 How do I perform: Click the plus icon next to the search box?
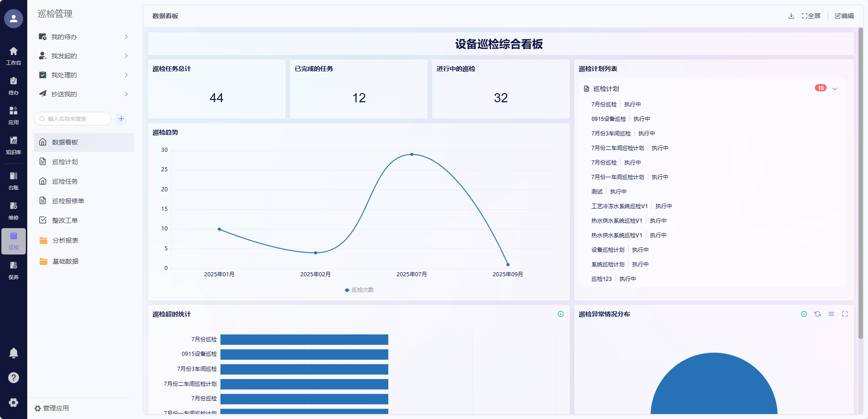click(121, 119)
